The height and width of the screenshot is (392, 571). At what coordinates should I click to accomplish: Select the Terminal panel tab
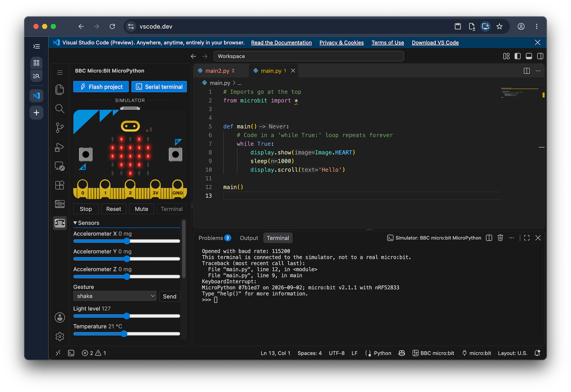coord(278,238)
